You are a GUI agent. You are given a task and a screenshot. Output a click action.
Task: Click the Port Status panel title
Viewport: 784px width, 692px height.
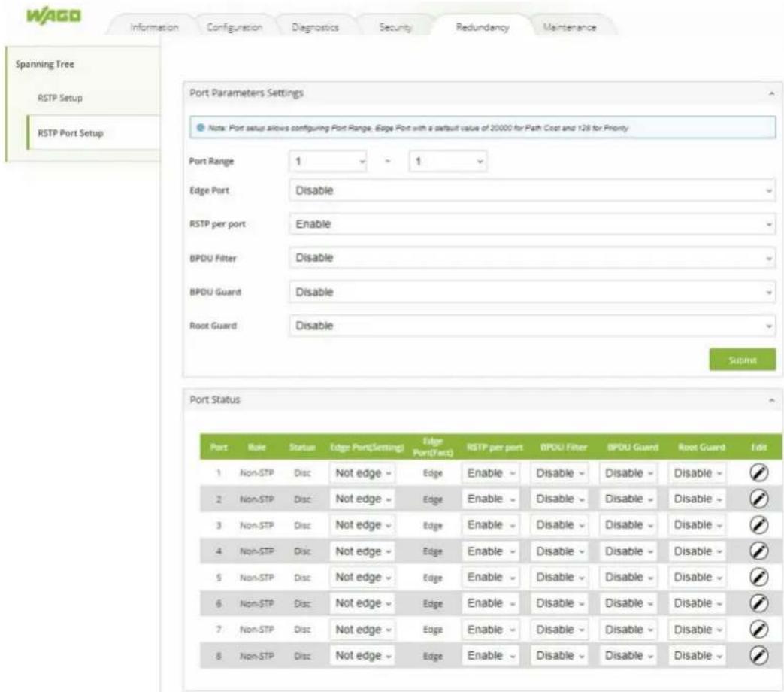click(215, 400)
